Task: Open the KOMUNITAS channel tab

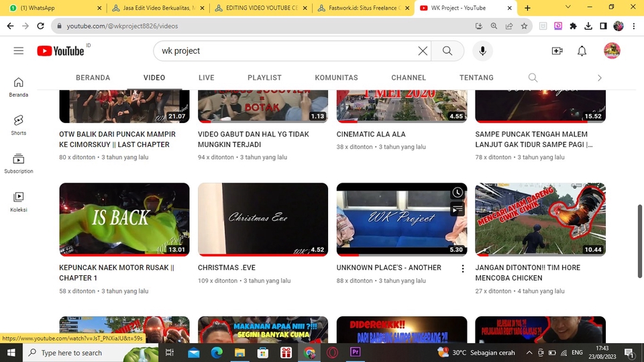Action: click(336, 77)
